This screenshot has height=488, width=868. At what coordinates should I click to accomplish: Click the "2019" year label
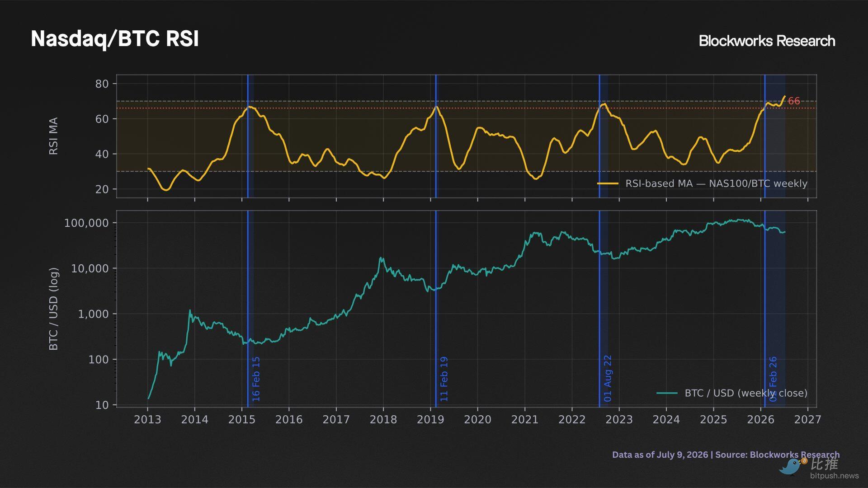(430, 420)
